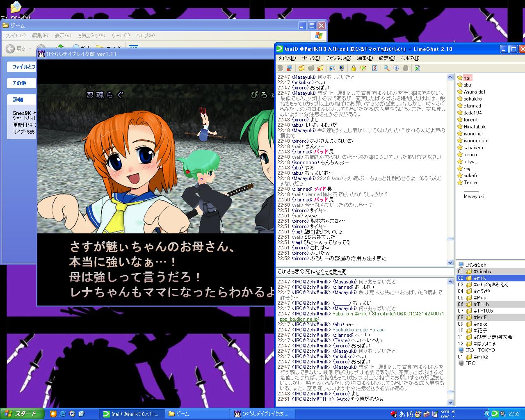Expand hidden system tray icons arrow
This screenshot has height=420, width=525.
pos(487,413)
